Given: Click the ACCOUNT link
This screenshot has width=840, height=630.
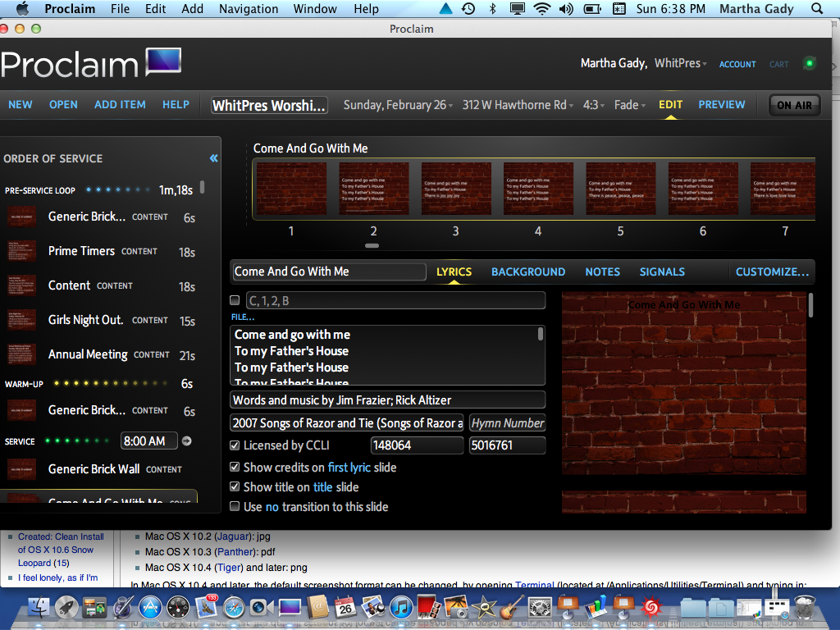Looking at the screenshot, I should pyautogui.click(x=737, y=64).
